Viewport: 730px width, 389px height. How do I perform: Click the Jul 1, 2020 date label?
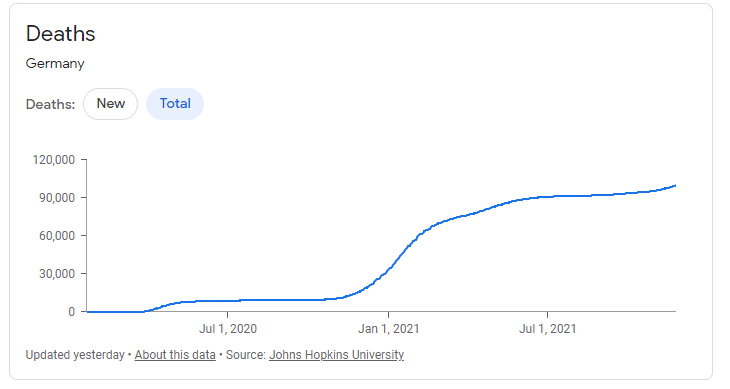click(x=228, y=329)
